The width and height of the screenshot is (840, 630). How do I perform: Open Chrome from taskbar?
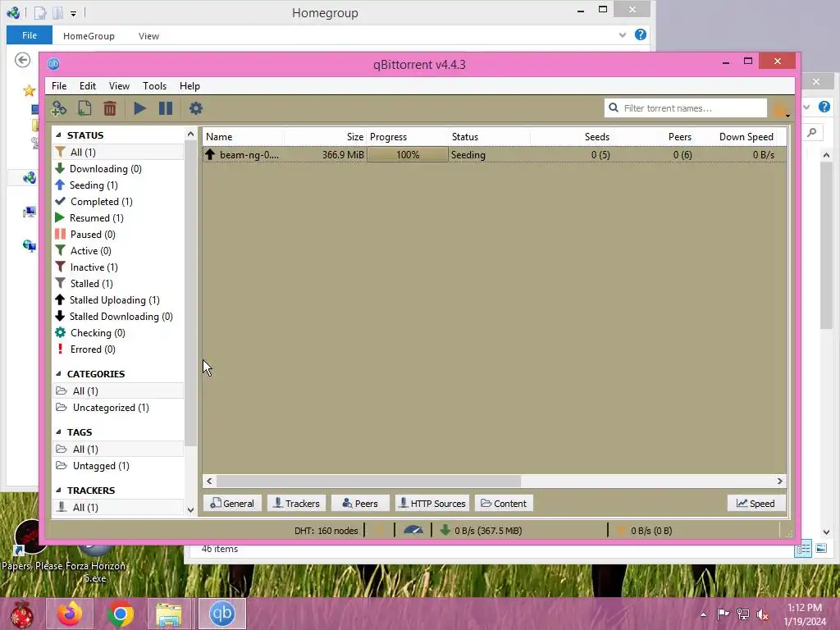[x=121, y=614]
